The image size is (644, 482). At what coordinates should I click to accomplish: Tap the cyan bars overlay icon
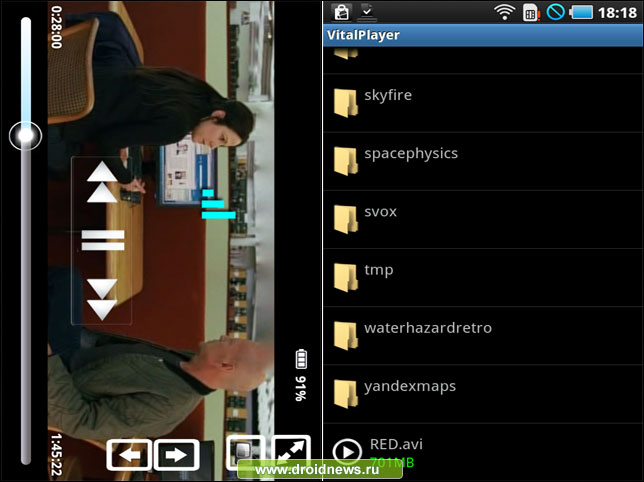[218, 204]
